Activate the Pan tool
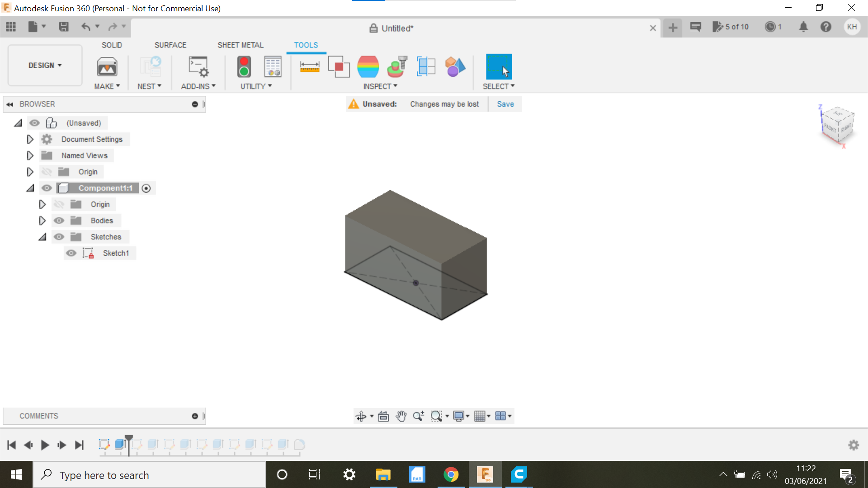The width and height of the screenshot is (868, 488). [x=401, y=416]
